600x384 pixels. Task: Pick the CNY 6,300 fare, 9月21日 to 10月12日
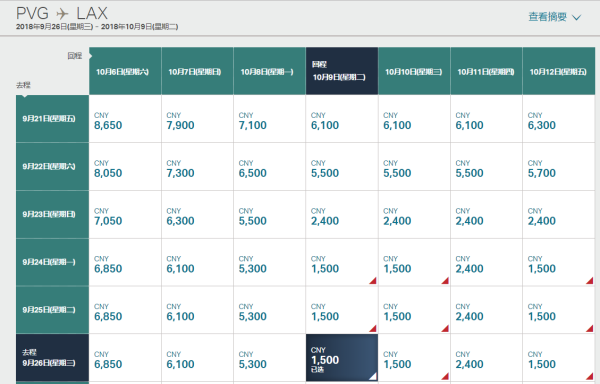(x=559, y=119)
